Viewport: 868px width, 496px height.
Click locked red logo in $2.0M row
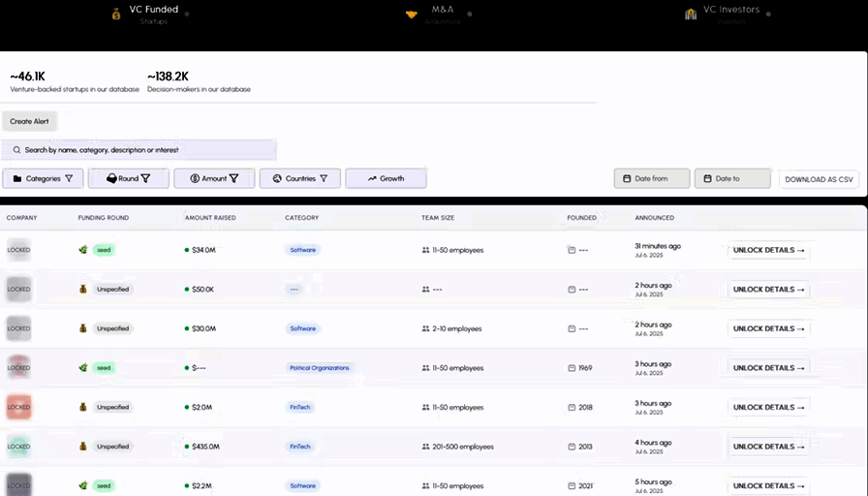click(x=18, y=408)
